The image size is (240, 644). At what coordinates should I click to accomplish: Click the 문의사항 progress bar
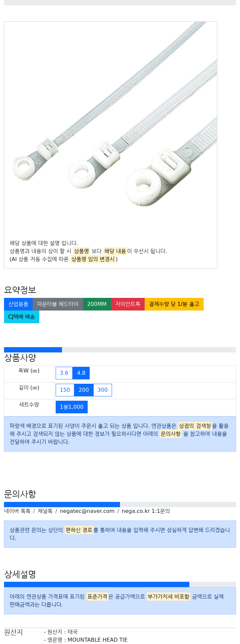pyautogui.click(x=120, y=505)
